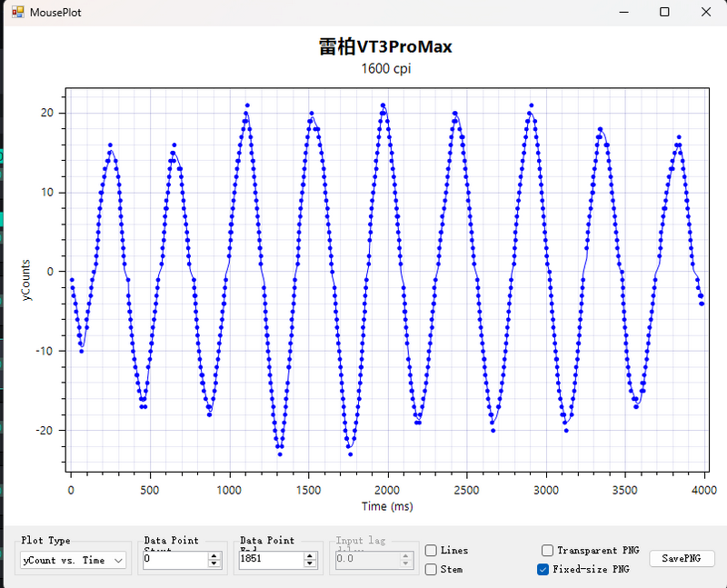Open the Plot Type dropdown
The image size is (727, 588).
click(74, 561)
